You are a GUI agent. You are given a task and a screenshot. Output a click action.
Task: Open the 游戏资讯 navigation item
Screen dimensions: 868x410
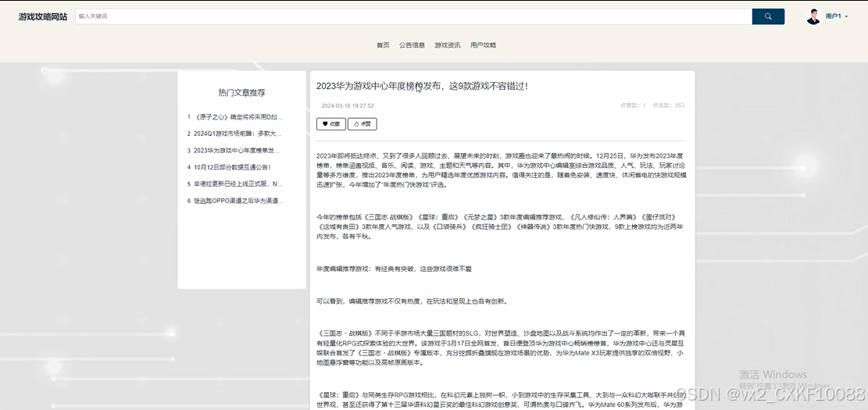448,45
